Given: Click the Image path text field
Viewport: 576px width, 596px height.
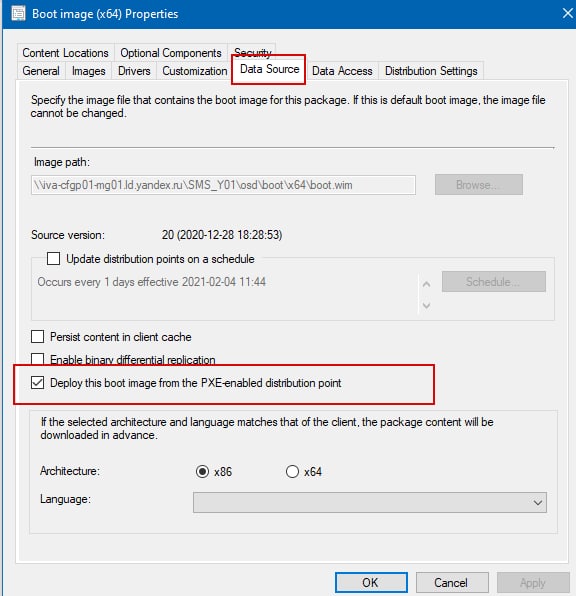Looking at the screenshot, I should (x=223, y=185).
